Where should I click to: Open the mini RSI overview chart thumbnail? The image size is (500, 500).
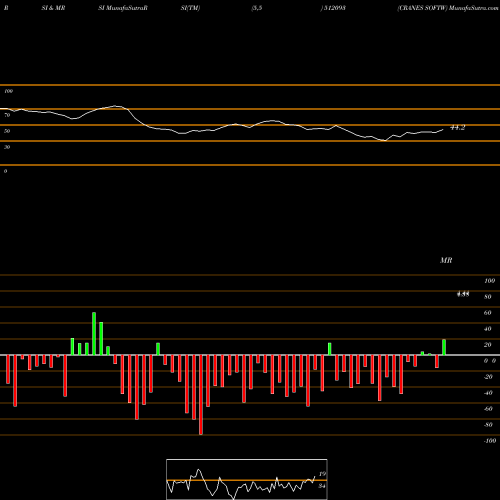pos(247,479)
